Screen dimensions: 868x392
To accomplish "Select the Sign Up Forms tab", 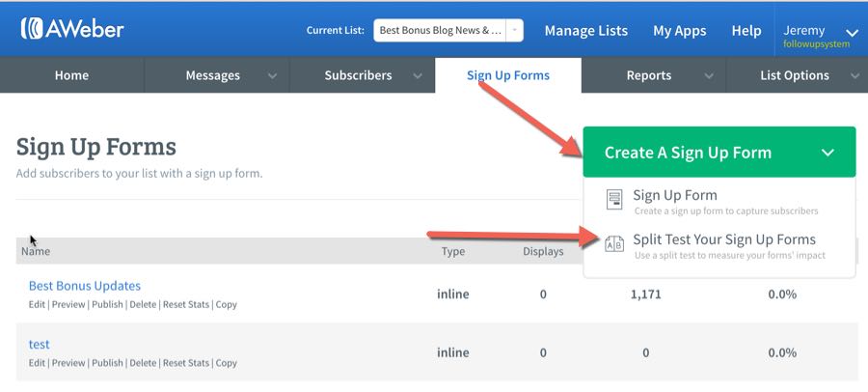I will click(x=508, y=75).
